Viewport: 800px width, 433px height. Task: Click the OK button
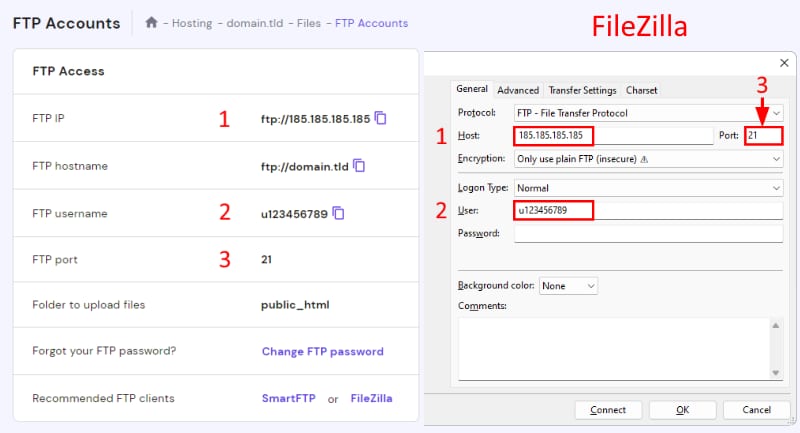(682, 410)
